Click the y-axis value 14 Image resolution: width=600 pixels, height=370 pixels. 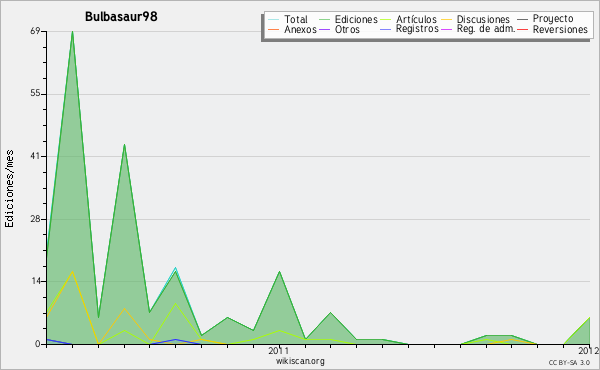click(x=36, y=281)
